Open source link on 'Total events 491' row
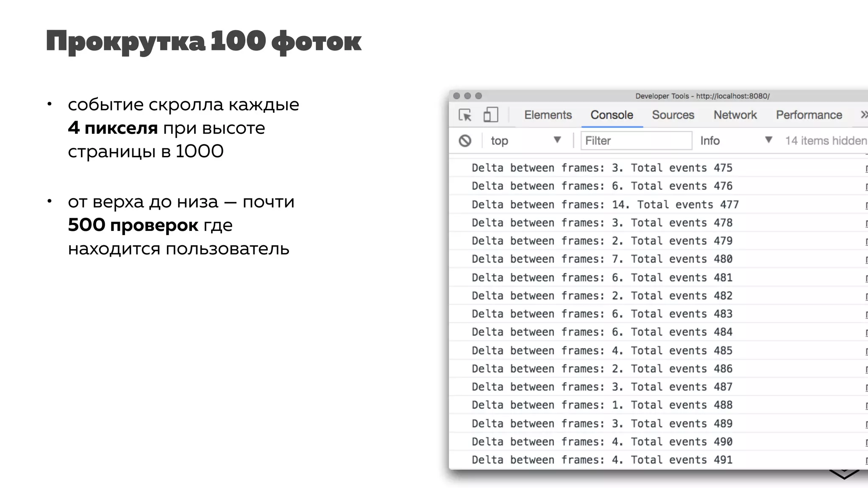 [866, 460]
